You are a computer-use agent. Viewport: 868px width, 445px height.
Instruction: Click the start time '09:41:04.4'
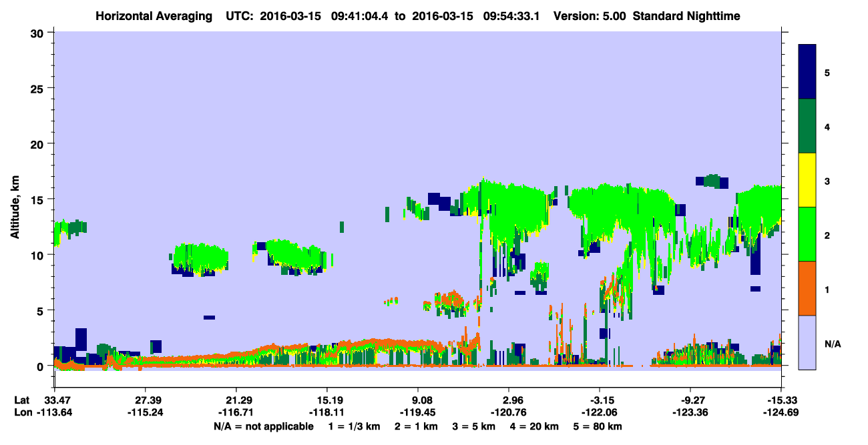pyautogui.click(x=360, y=15)
